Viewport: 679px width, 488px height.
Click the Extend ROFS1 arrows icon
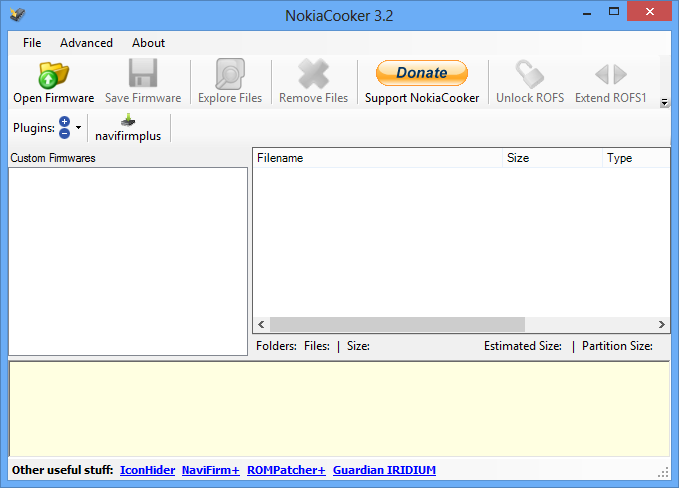pos(611,74)
